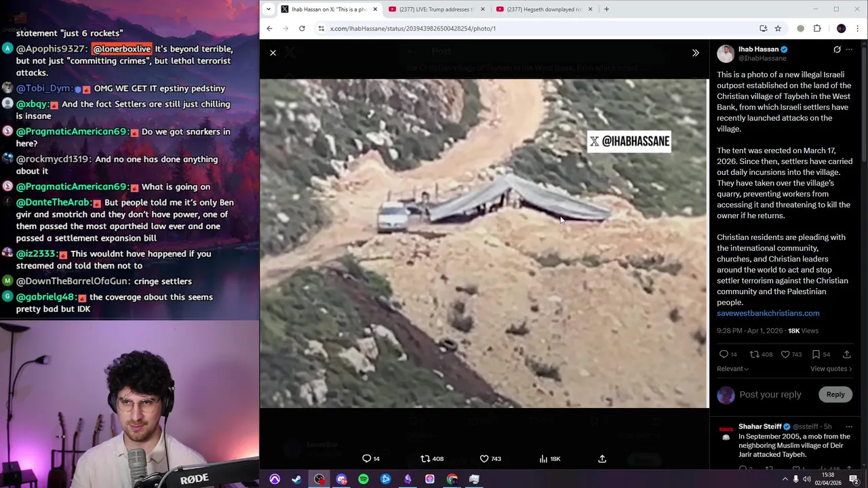Go back with browser back arrow

point(269,28)
